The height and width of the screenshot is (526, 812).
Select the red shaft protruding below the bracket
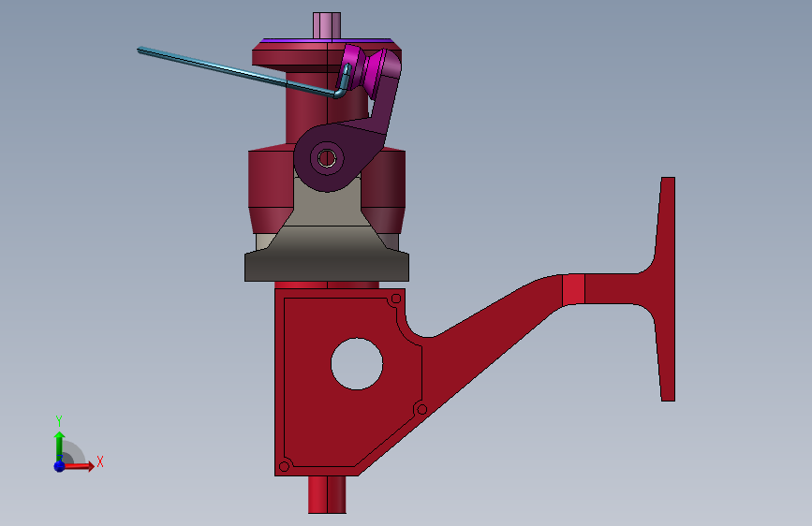[x=327, y=495]
